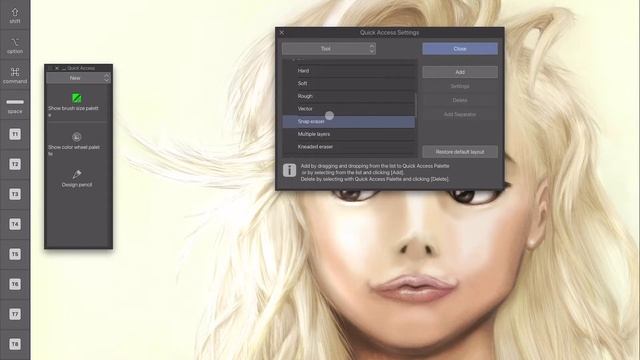Tap the T6 shortcut key
The width and height of the screenshot is (640, 360).
coord(15,284)
